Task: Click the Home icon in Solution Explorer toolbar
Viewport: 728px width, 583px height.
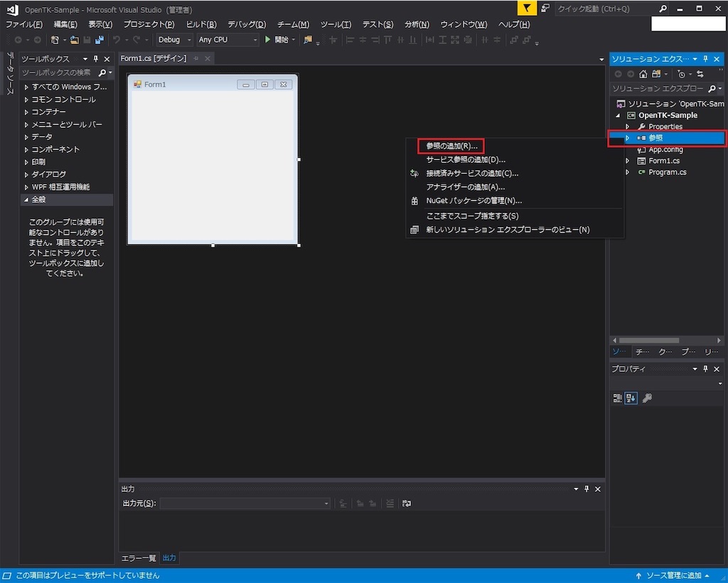Action: point(643,74)
